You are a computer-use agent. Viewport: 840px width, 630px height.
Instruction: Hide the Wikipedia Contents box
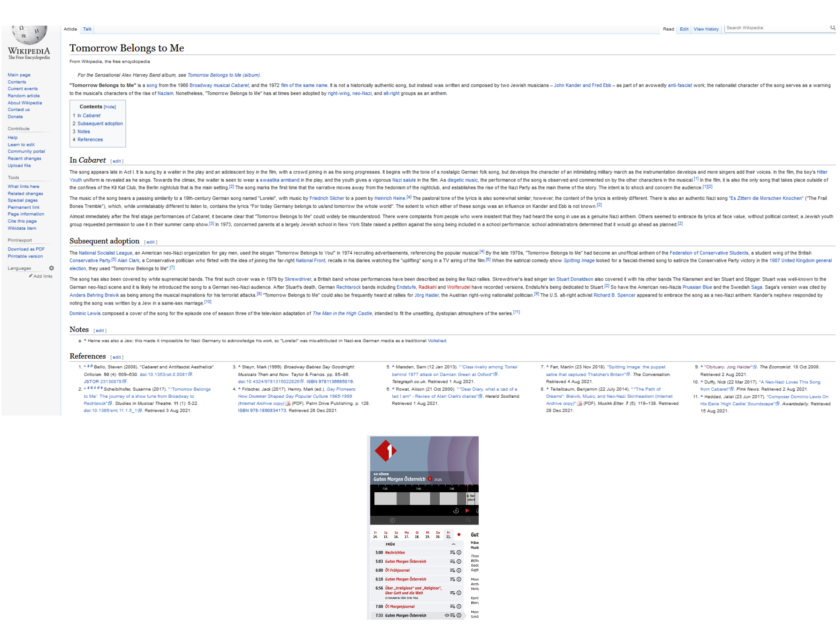(x=110, y=107)
